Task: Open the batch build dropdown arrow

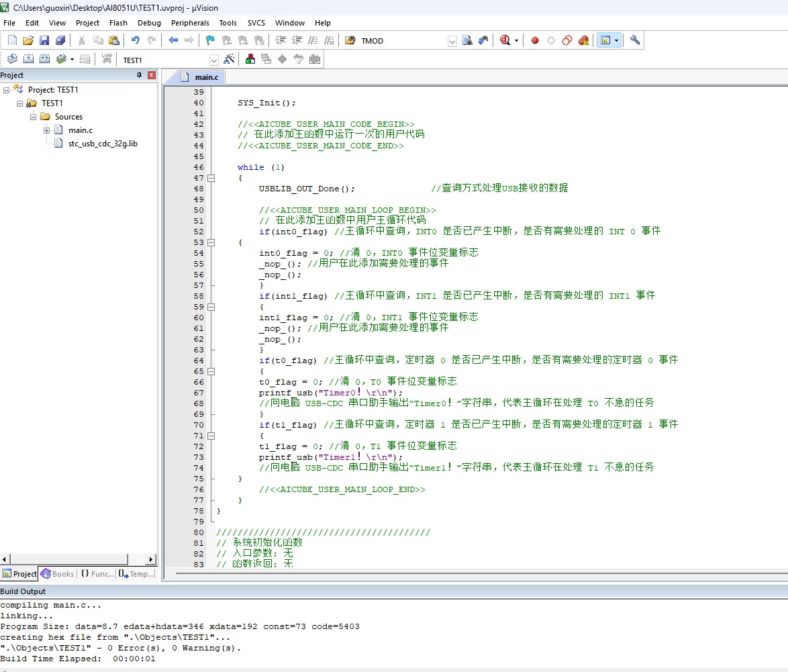Action: tap(72, 60)
